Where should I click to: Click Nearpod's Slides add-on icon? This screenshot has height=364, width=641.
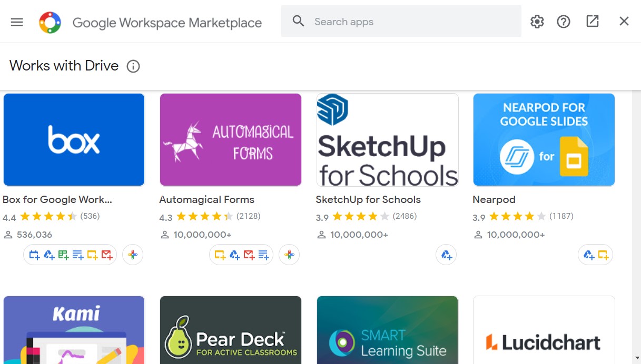click(x=604, y=255)
